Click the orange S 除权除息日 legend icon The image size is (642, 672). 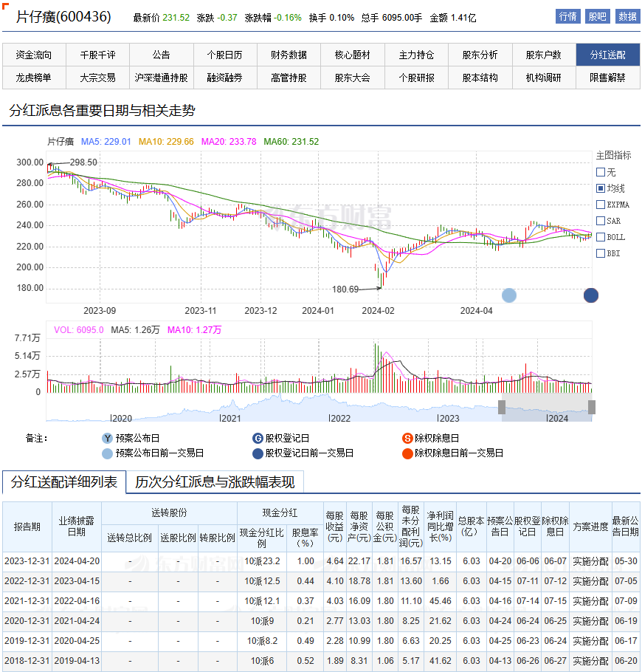pos(407,438)
